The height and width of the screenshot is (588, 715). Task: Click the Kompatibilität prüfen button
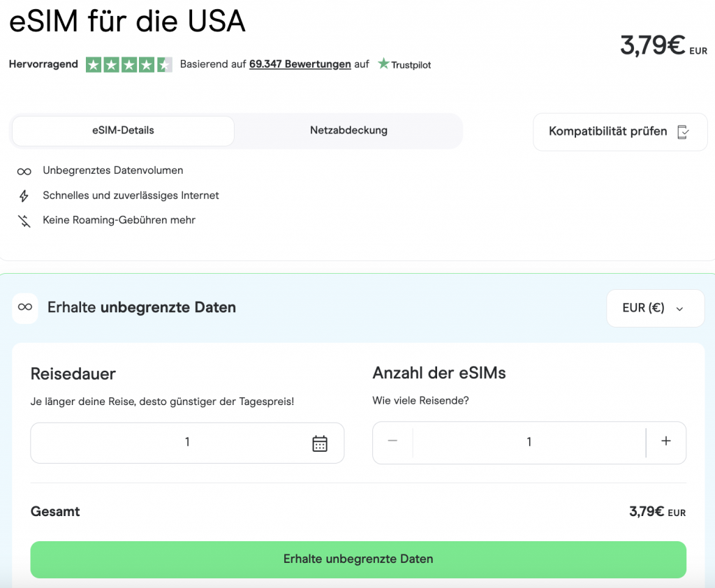point(620,131)
